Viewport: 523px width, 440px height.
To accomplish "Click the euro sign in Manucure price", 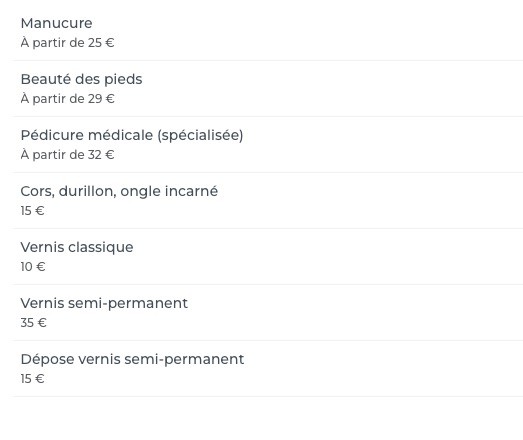I will pyautogui.click(x=109, y=43).
